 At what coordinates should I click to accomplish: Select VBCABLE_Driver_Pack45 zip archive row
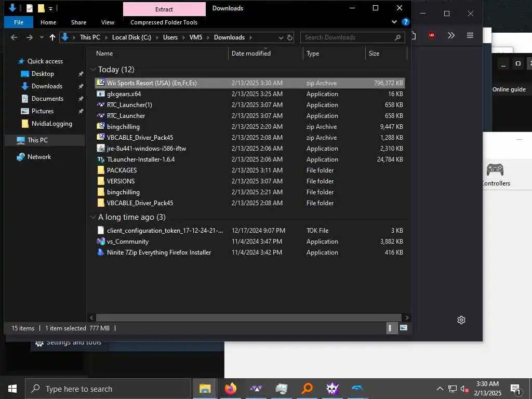pyautogui.click(x=250, y=137)
